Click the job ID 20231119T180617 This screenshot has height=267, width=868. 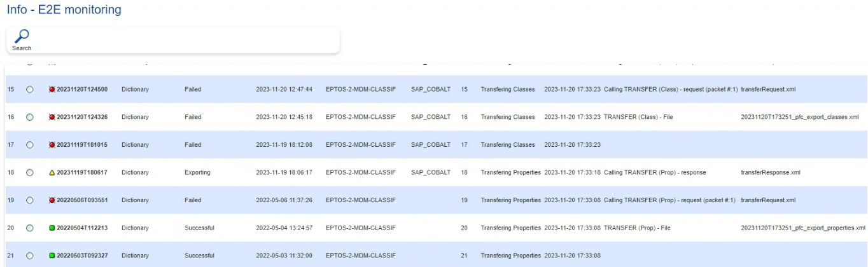(x=82, y=173)
